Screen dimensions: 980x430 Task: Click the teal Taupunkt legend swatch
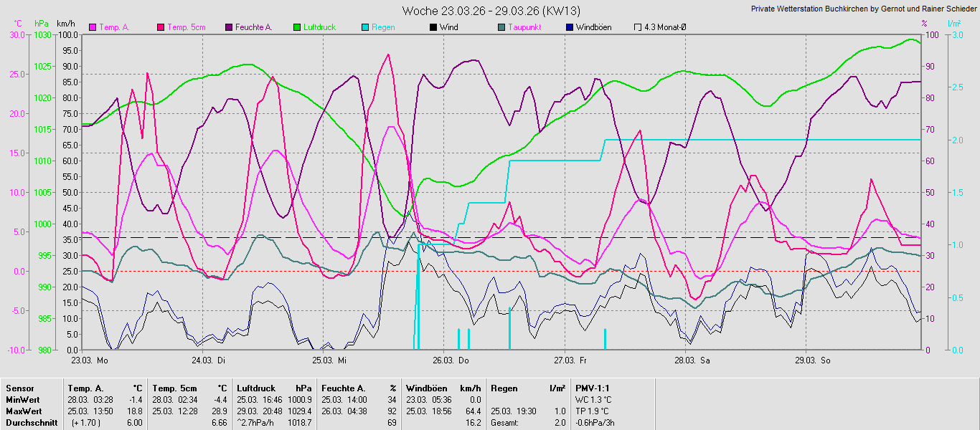point(501,27)
